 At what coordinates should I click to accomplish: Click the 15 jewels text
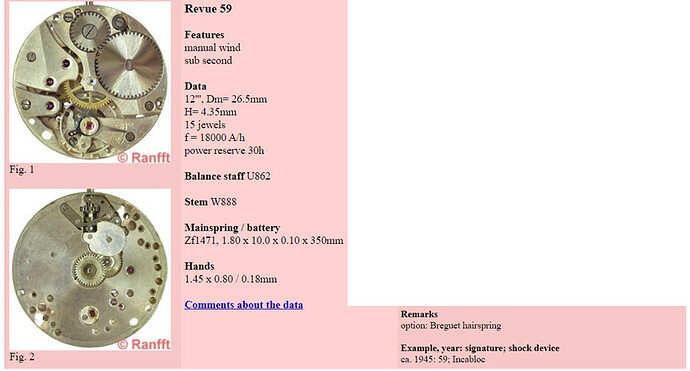click(205, 125)
